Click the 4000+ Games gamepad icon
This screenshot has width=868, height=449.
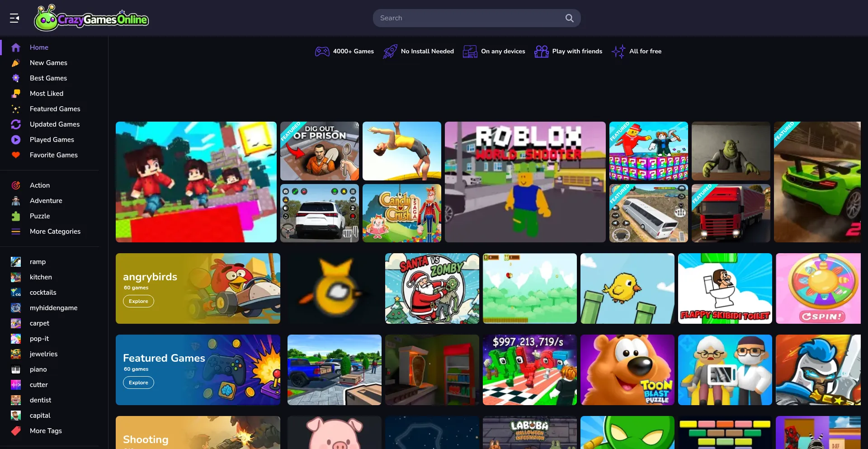tap(322, 51)
